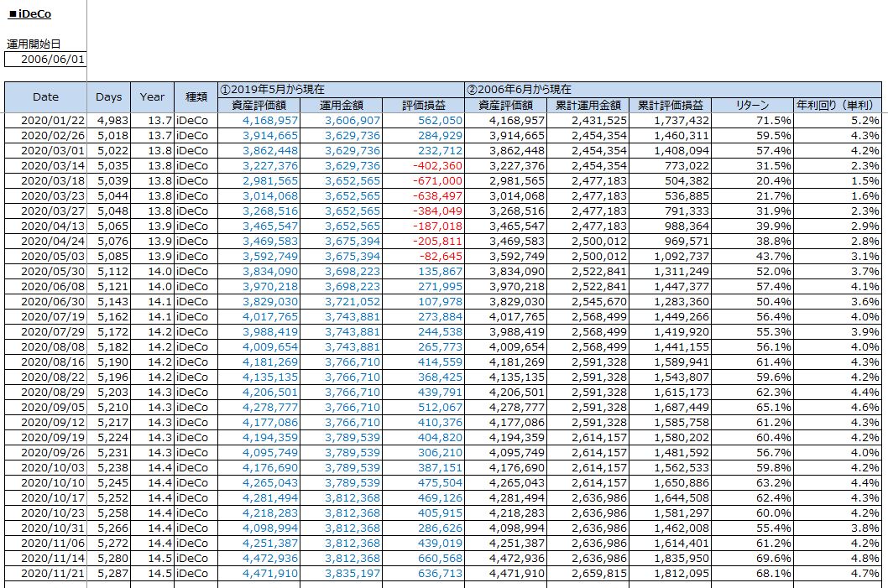Select the リターン column header
The width and height of the screenshot is (888, 588).
coord(752,106)
